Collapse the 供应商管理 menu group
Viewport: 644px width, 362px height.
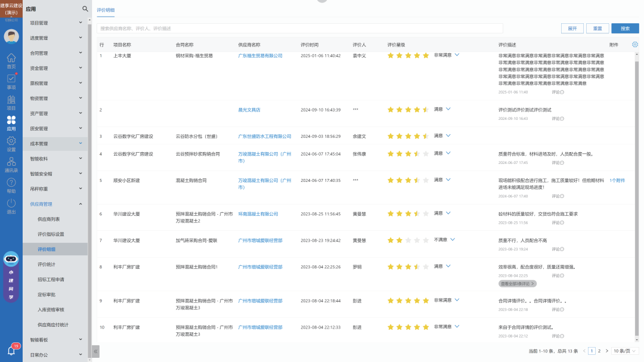point(80,204)
